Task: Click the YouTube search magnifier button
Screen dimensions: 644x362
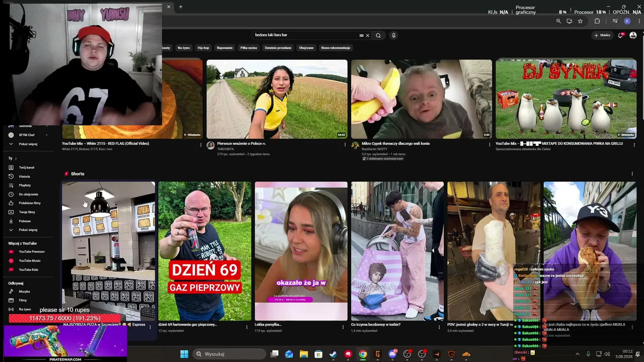Action: click(378, 35)
